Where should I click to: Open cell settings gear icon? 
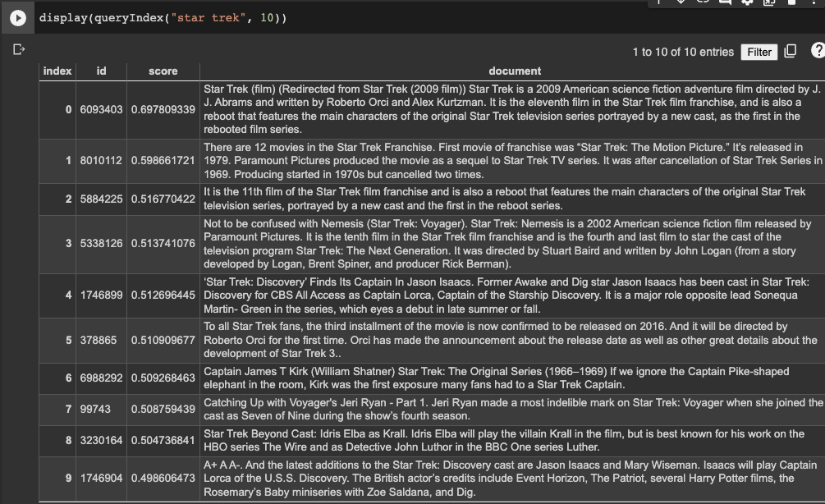click(747, 2)
